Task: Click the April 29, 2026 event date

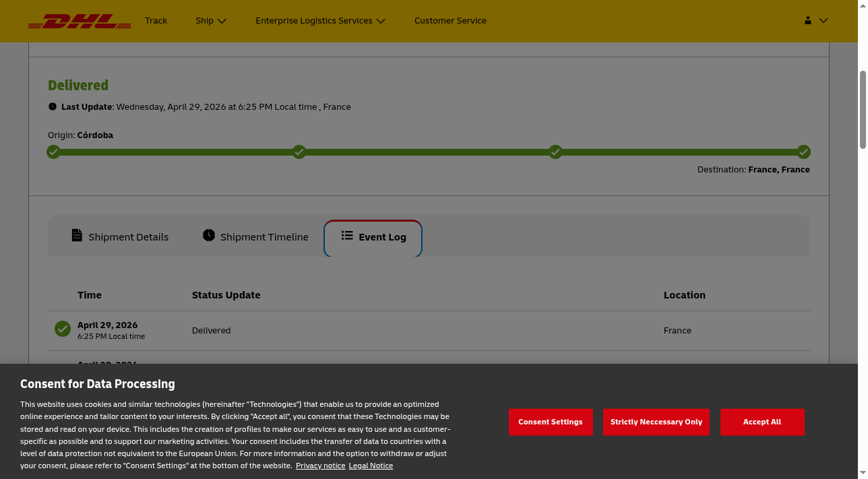Action: pos(108,325)
